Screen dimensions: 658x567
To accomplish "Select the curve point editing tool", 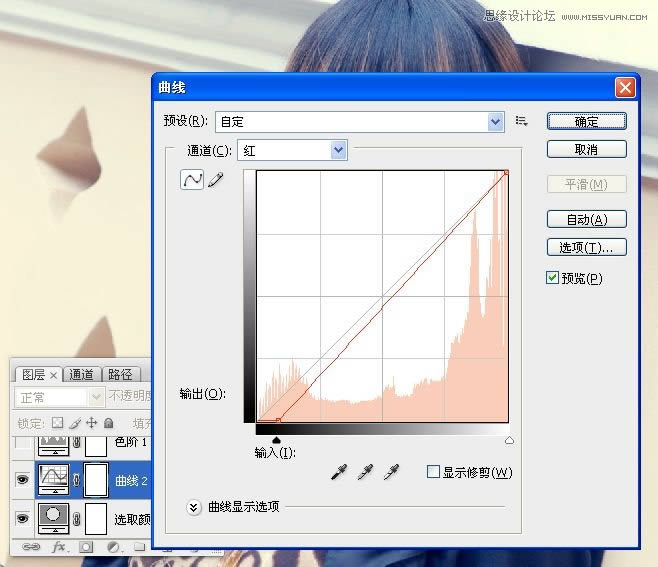I will coord(191,180).
